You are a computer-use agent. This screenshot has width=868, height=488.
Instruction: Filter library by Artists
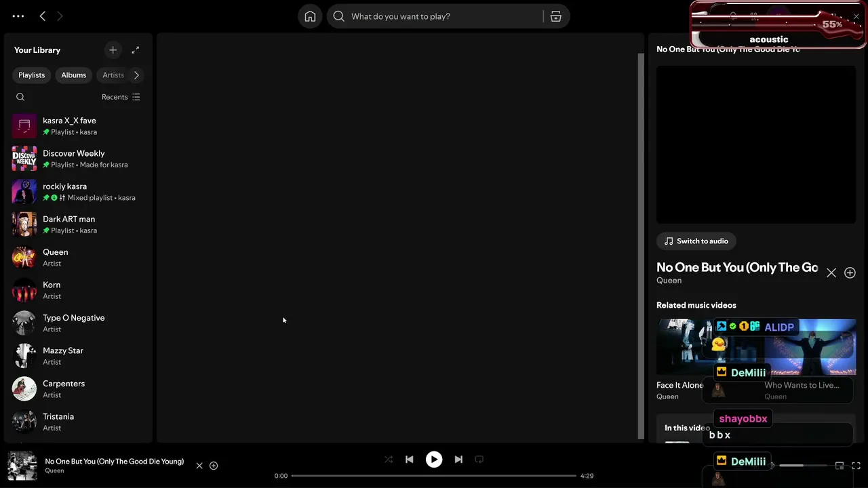(113, 75)
